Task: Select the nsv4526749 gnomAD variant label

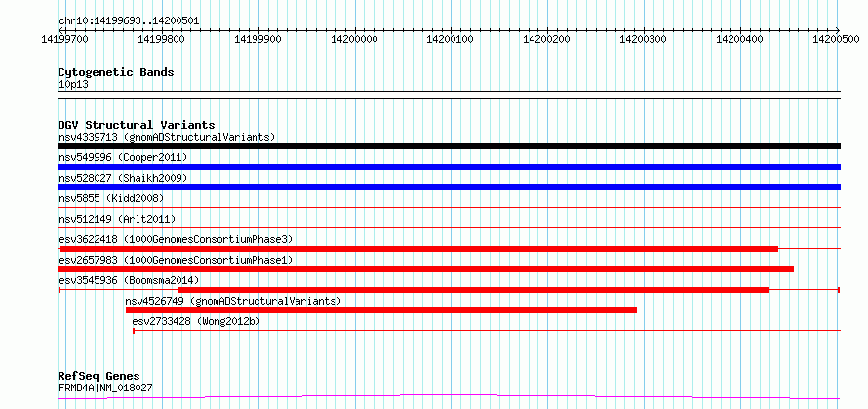Action: [x=233, y=301]
